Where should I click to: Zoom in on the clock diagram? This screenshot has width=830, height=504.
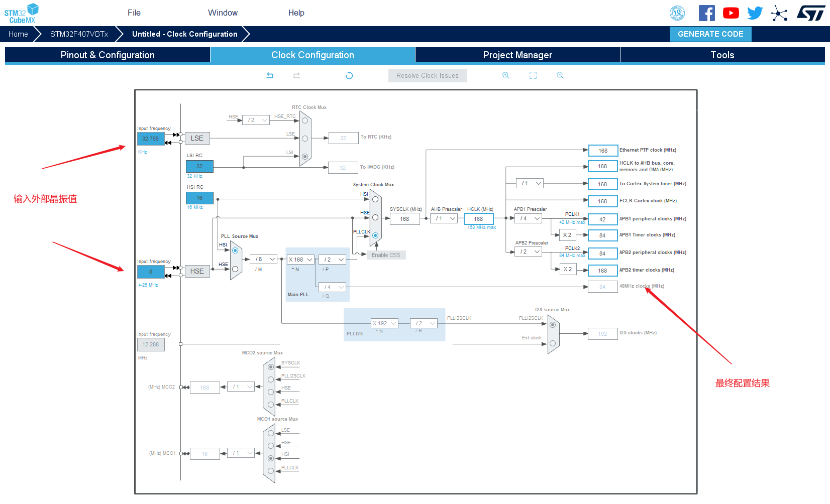506,75
